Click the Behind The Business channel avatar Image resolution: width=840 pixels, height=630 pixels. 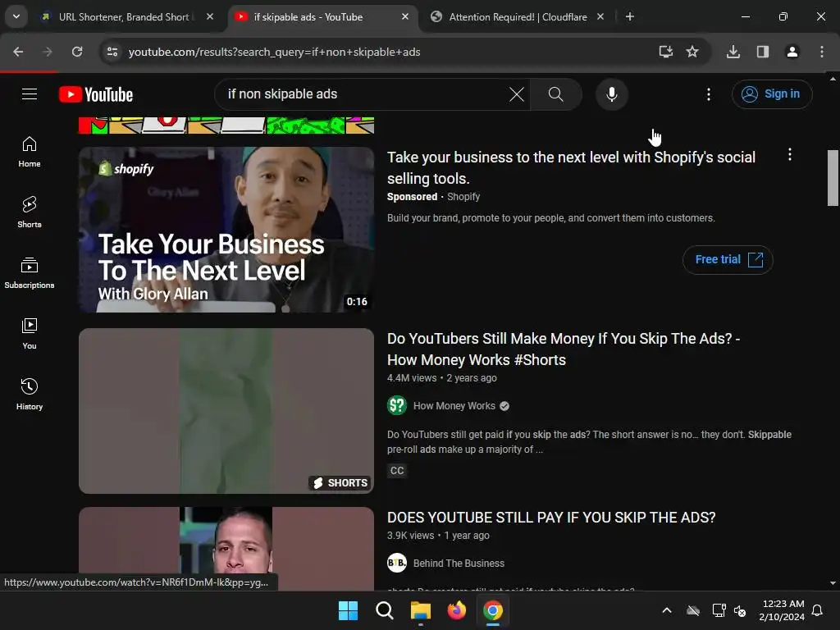click(397, 563)
